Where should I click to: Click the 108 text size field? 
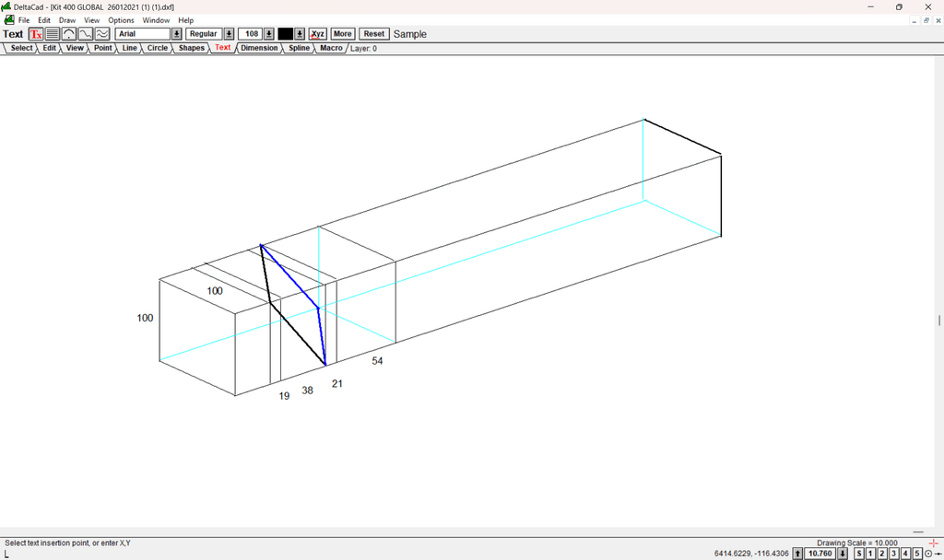pyautogui.click(x=251, y=34)
